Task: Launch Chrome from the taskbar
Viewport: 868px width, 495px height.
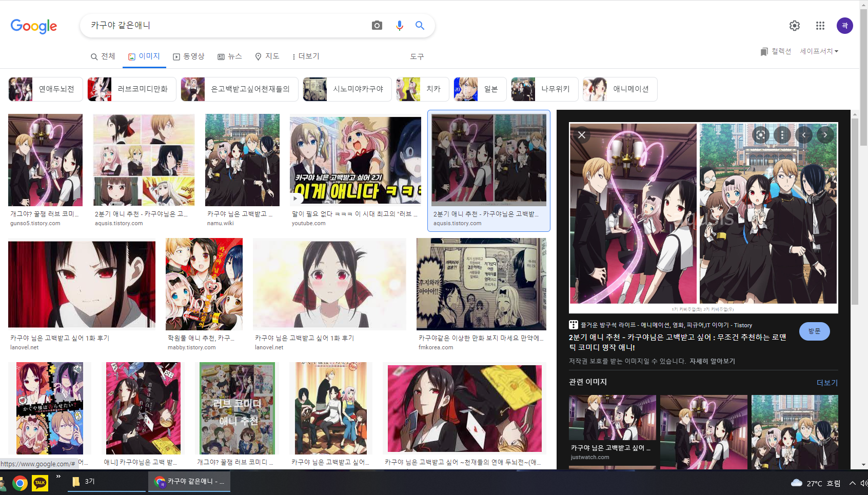Action: point(20,483)
